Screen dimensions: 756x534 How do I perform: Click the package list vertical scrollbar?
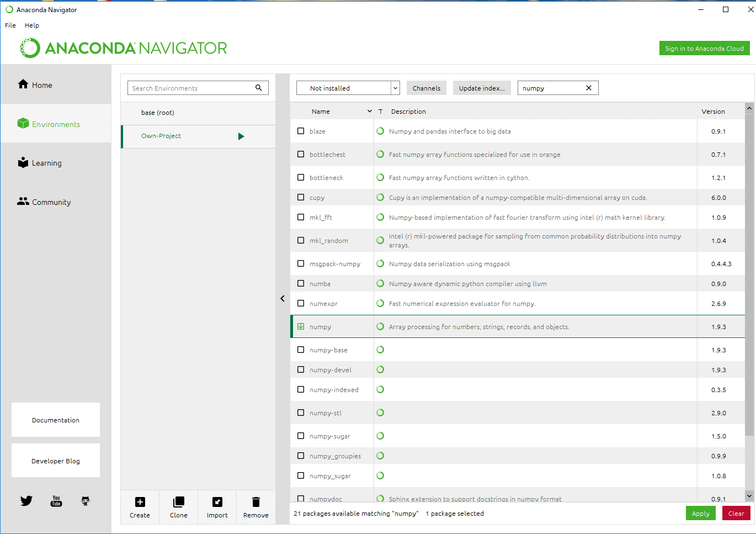coord(749,274)
